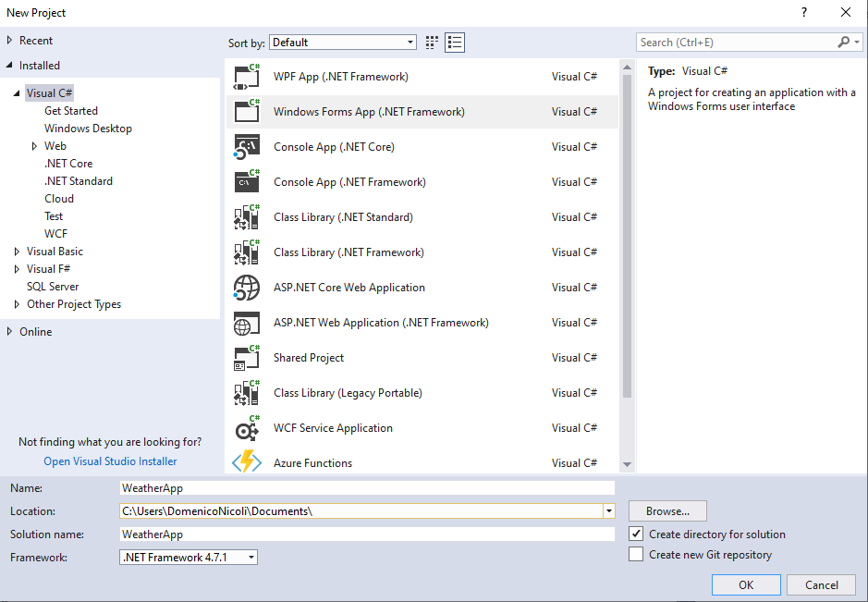Switch to medium icons view
868x602 pixels.
(x=432, y=43)
